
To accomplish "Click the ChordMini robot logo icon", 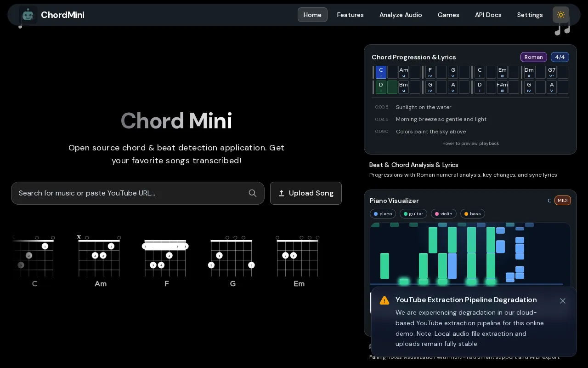I will pos(28,15).
